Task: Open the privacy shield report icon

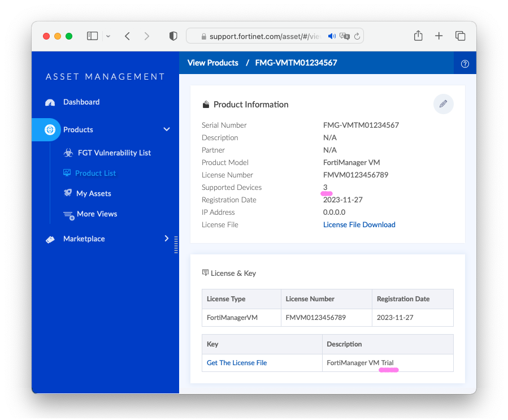Action: pos(173,36)
